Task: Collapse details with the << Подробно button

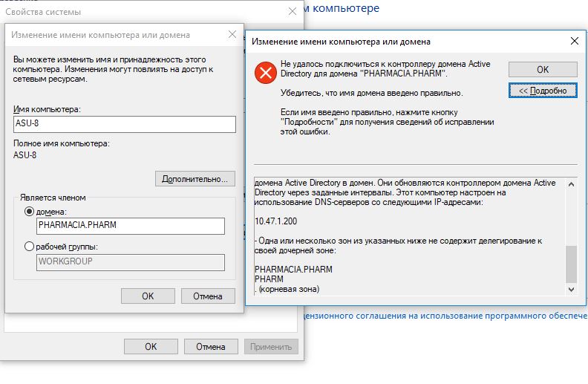Action: (x=543, y=91)
